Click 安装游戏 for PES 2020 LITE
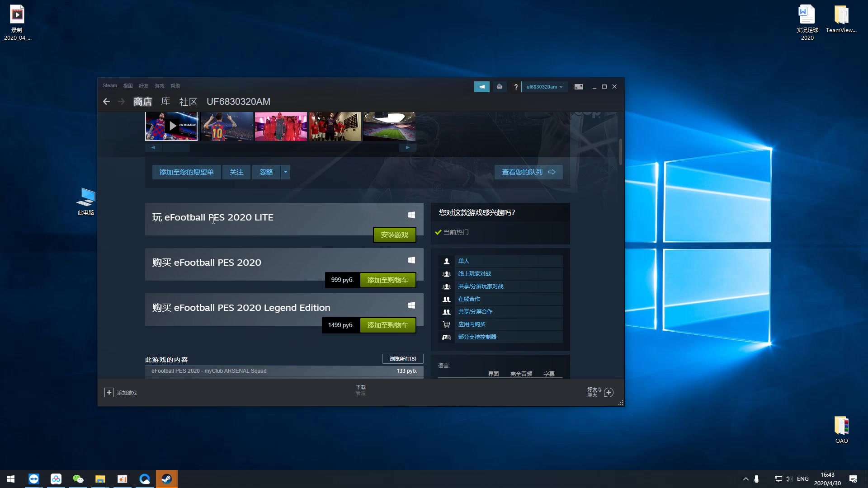 [x=394, y=235]
